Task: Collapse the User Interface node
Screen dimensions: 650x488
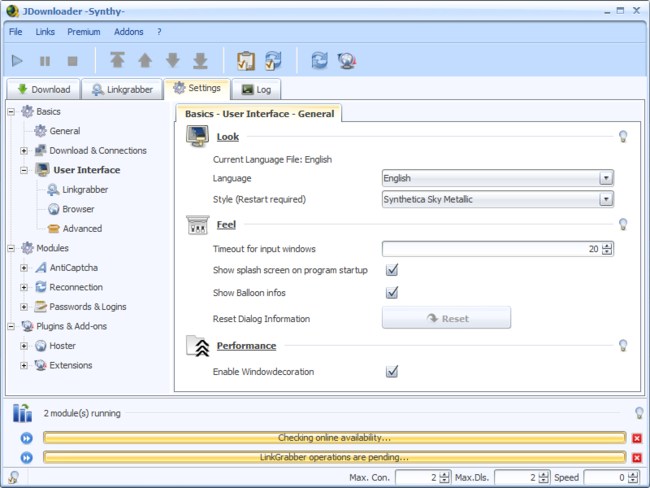Action: [x=24, y=170]
